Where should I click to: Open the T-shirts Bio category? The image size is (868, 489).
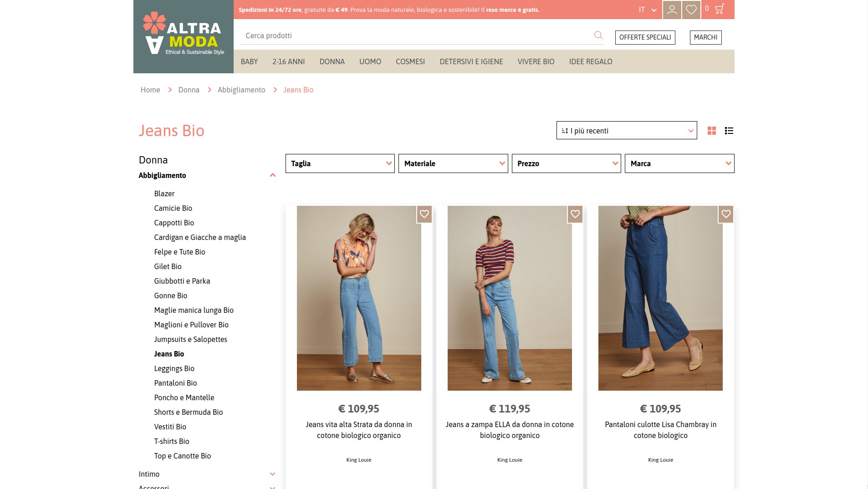click(171, 441)
